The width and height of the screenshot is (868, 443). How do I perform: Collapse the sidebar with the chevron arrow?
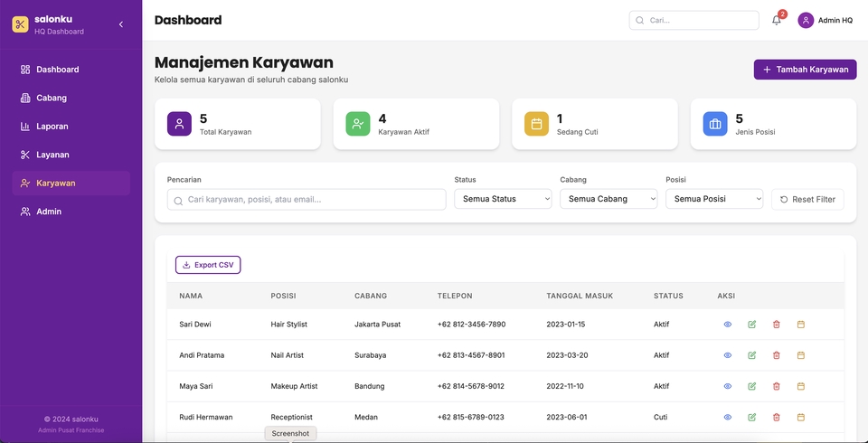121,24
